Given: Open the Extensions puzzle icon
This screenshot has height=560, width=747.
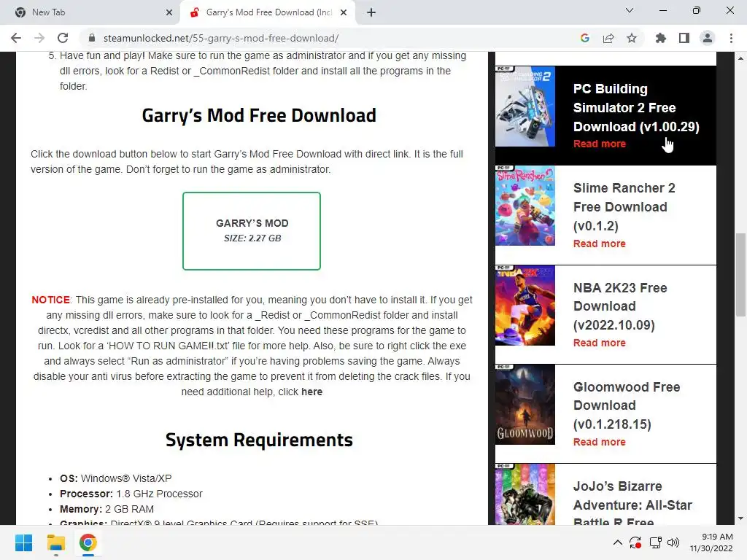Looking at the screenshot, I should pyautogui.click(x=661, y=38).
